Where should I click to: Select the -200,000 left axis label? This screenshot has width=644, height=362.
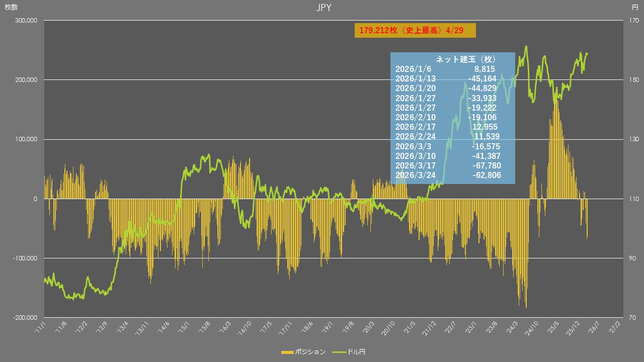[26, 318]
